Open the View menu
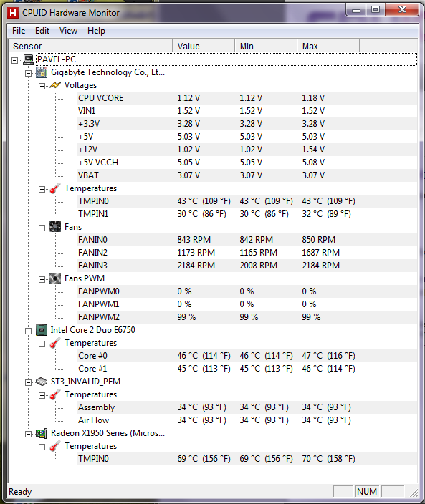This screenshot has height=504, width=425. [68, 31]
